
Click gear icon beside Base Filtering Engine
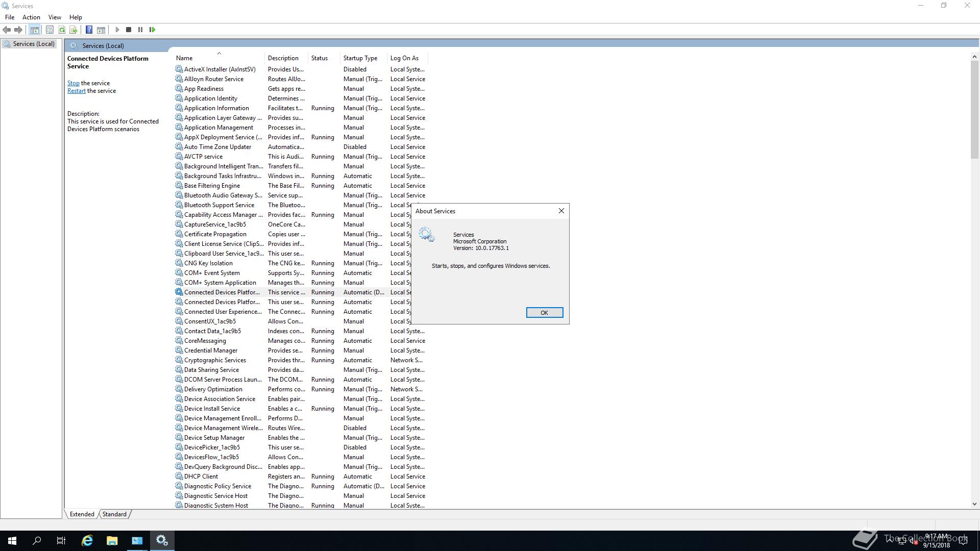click(x=179, y=185)
